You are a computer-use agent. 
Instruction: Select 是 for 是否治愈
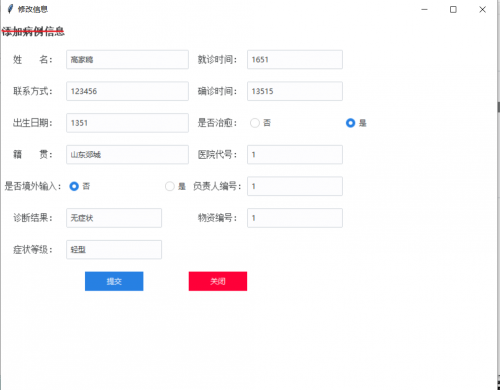point(351,123)
